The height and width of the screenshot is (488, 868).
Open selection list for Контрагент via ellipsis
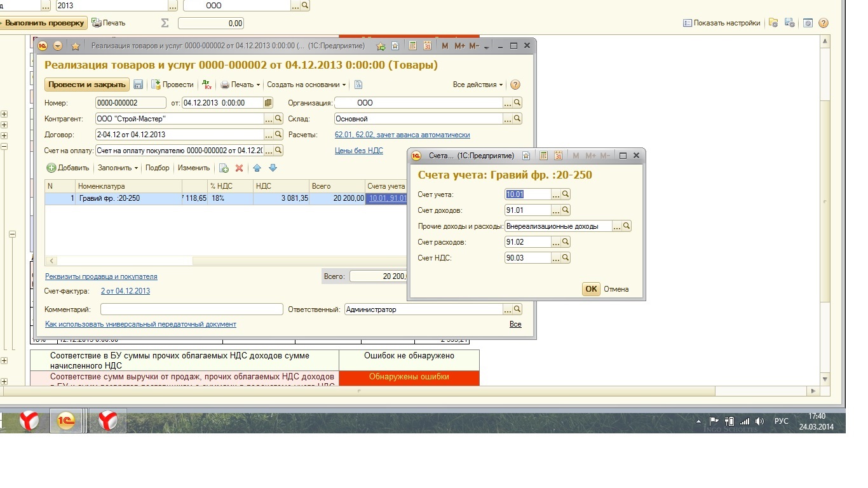click(x=269, y=119)
